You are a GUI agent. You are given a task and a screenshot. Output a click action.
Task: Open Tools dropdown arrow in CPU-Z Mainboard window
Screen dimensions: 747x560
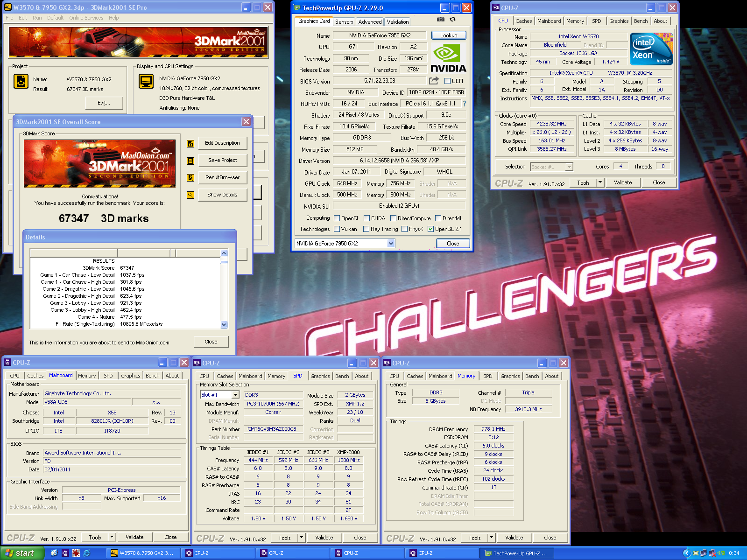click(112, 537)
